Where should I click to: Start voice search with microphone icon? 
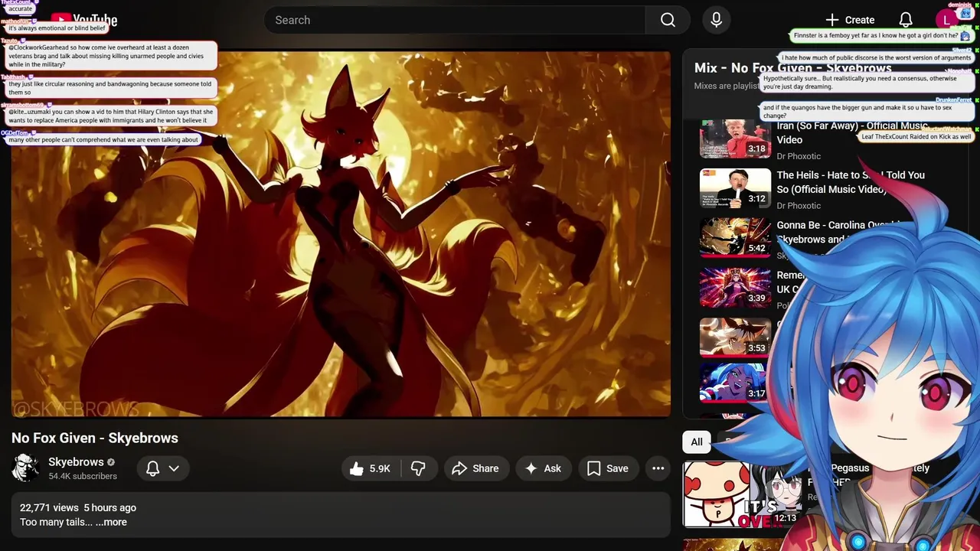point(717,20)
